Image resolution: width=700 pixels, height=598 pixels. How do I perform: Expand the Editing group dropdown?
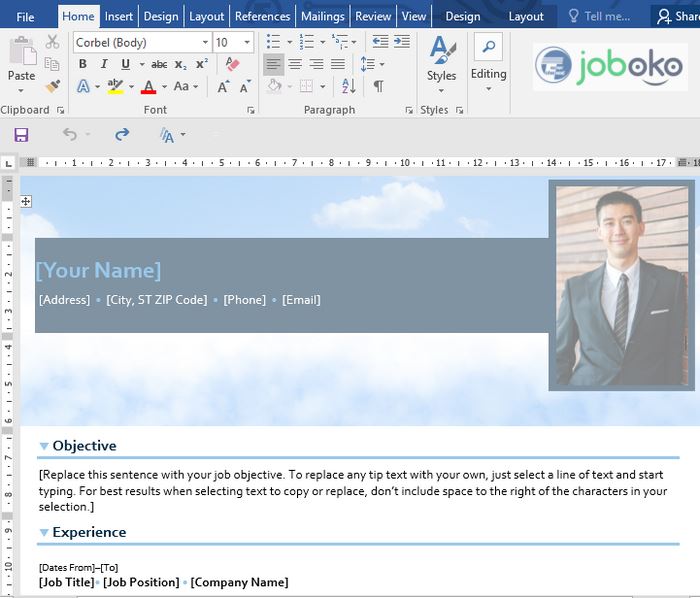click(x=488, y=89)
